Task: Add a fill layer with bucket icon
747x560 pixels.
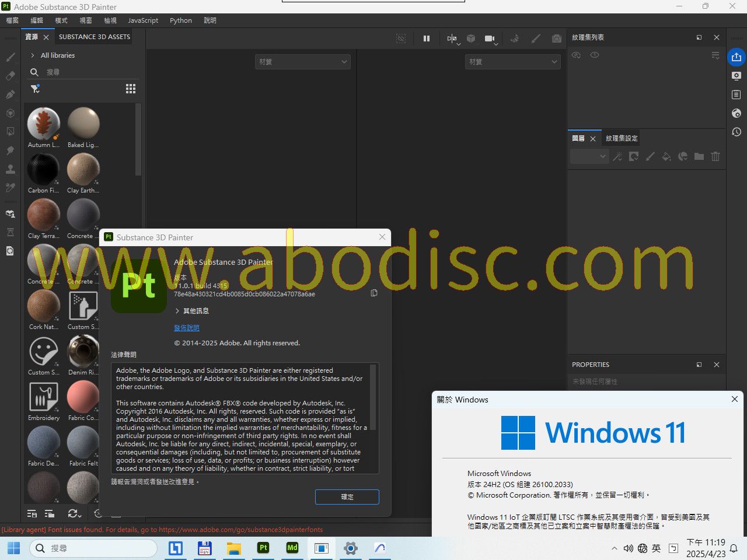Action: click(666, 156)
